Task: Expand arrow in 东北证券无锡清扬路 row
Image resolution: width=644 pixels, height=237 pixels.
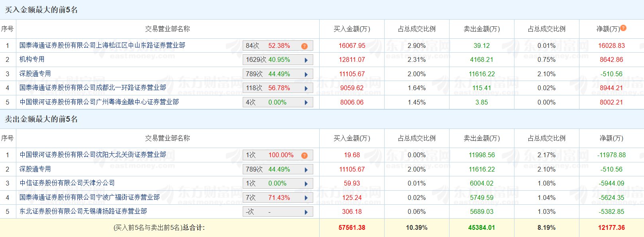Action: pyautogui.click(x=306, y=212)
